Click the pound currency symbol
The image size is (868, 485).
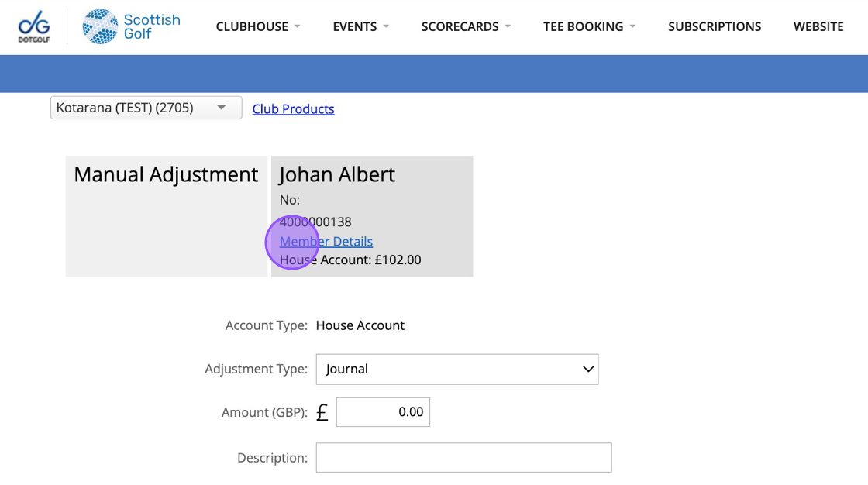click(x=322, y=413)
